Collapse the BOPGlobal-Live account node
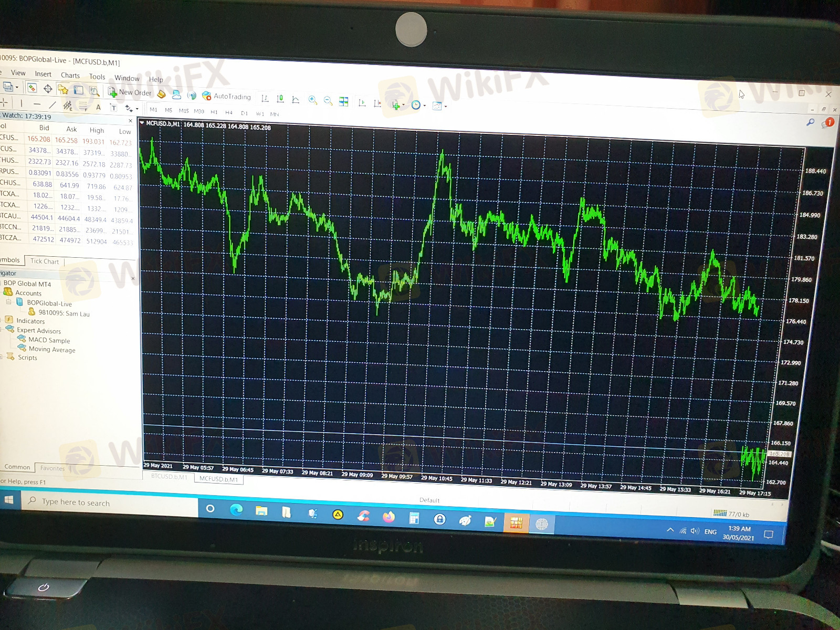 point(8,302)
